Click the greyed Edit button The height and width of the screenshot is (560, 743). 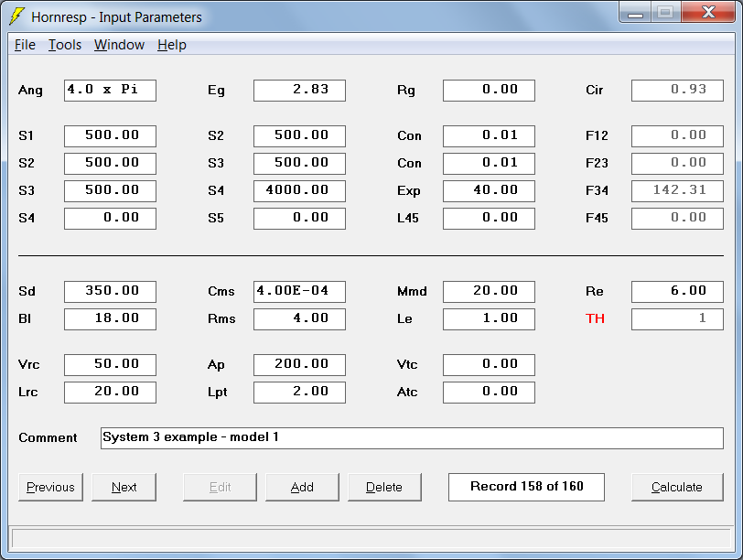click(x=220, y=487)
